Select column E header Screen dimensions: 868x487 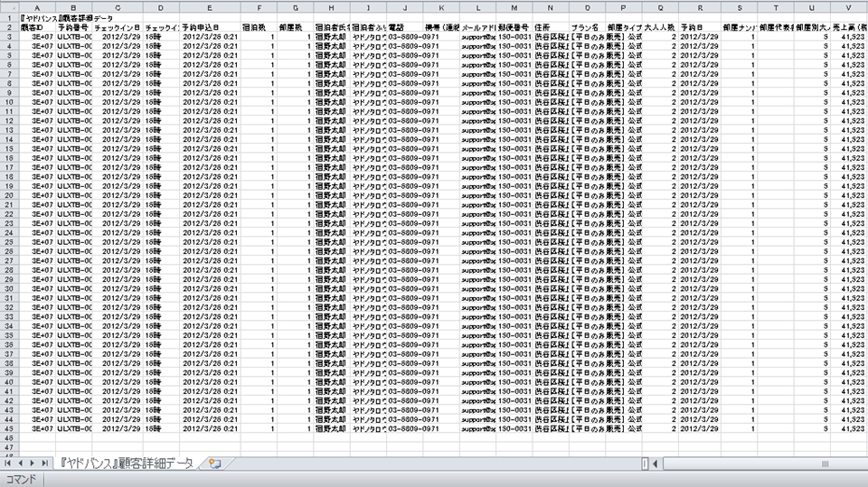tap(210, 8)
